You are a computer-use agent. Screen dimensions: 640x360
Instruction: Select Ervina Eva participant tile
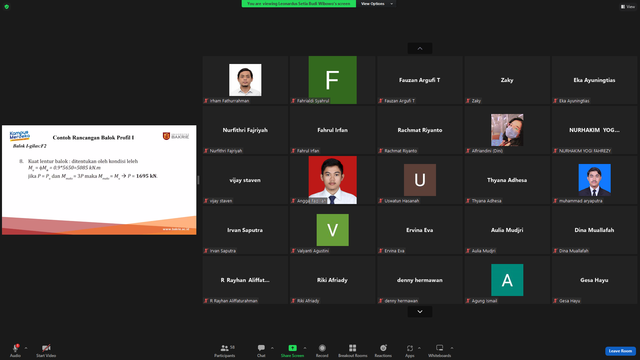pos(420,230)
